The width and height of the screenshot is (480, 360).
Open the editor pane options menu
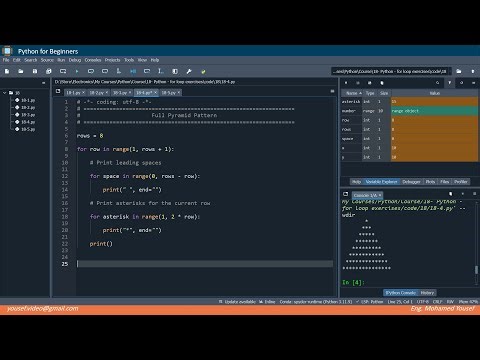(332, 91)
